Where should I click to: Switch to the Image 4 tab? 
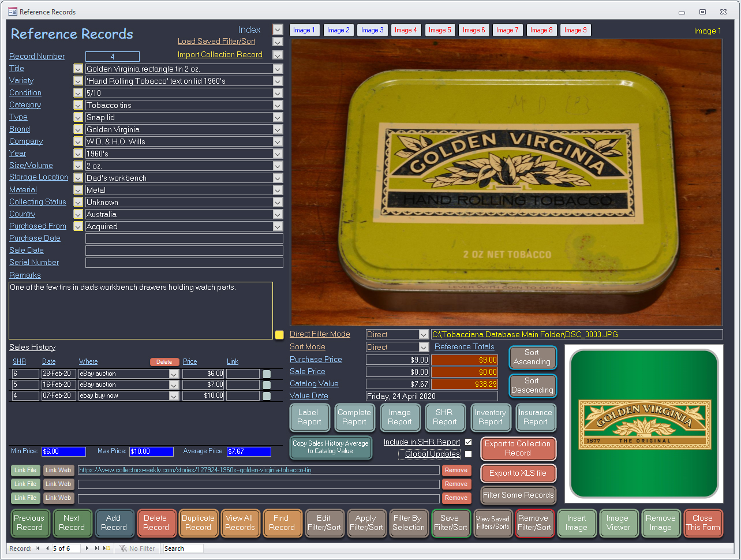(x=406, y=30)
